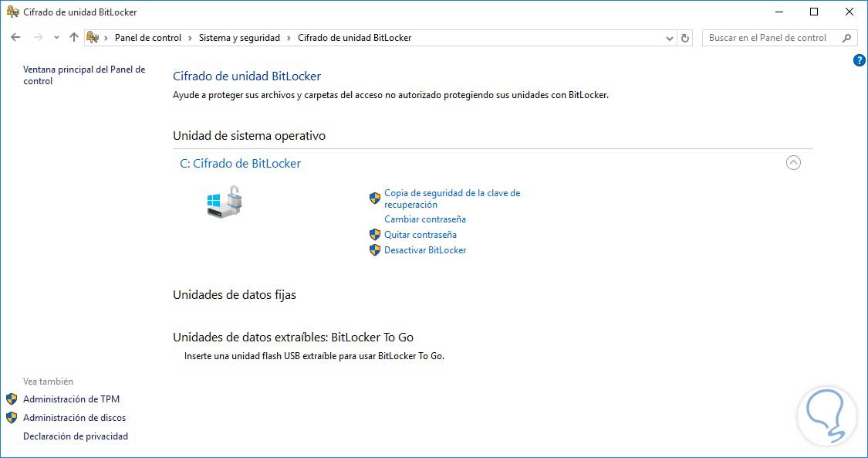
Task: Refresh the BitLocker page
Action: tap(685, 38)
